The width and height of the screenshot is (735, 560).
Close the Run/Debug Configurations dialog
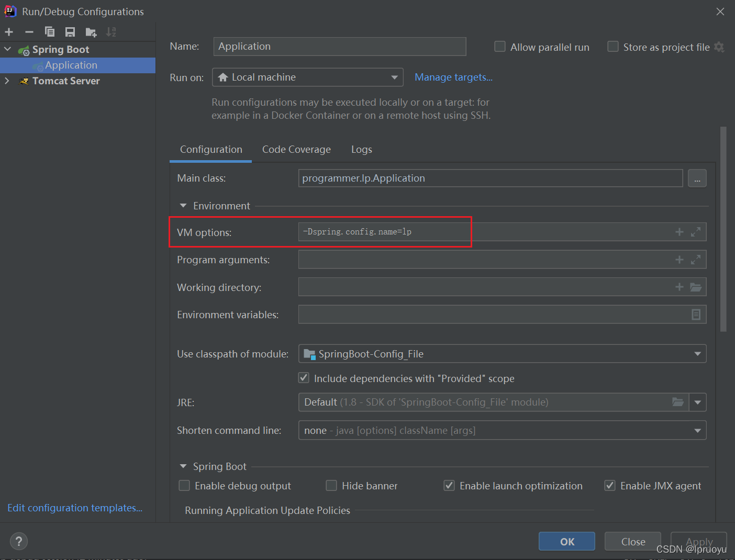coord(720,12)
